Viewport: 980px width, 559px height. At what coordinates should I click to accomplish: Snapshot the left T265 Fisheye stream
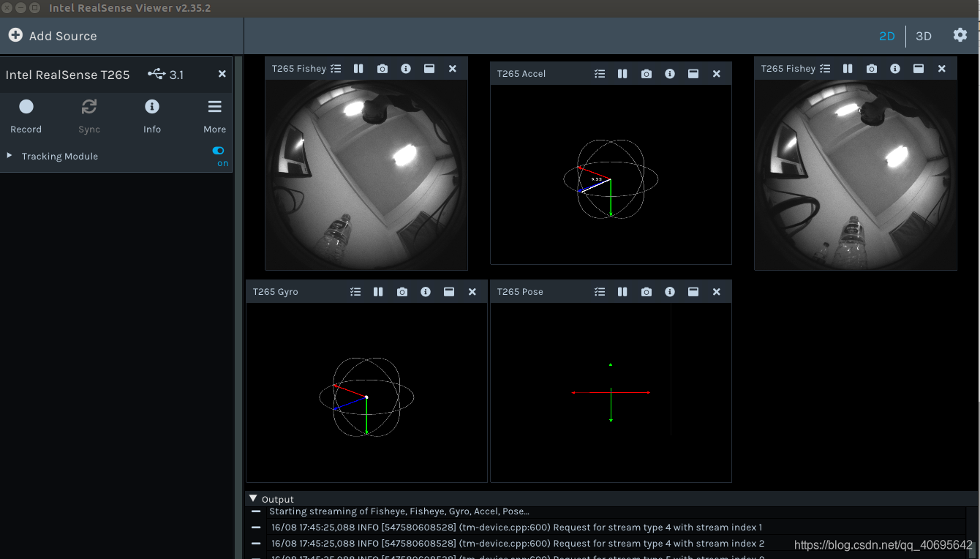pos(382,69)
